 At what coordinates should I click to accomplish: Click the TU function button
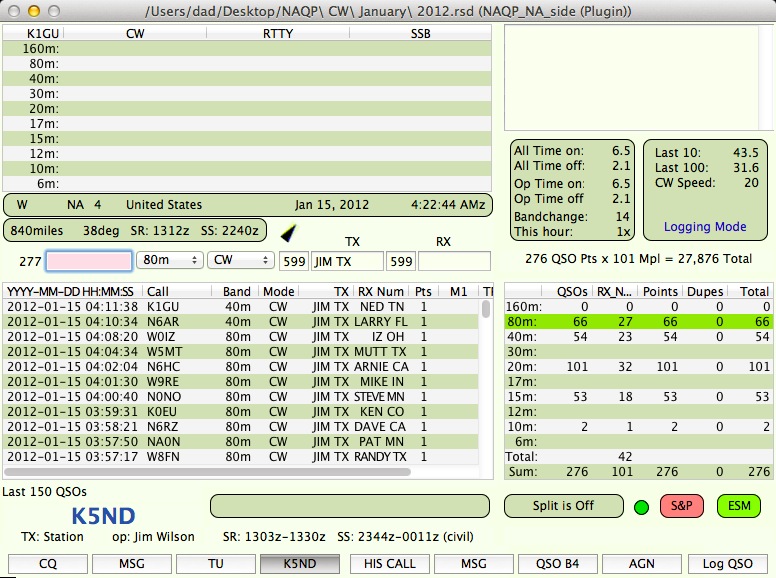point(216,564)
